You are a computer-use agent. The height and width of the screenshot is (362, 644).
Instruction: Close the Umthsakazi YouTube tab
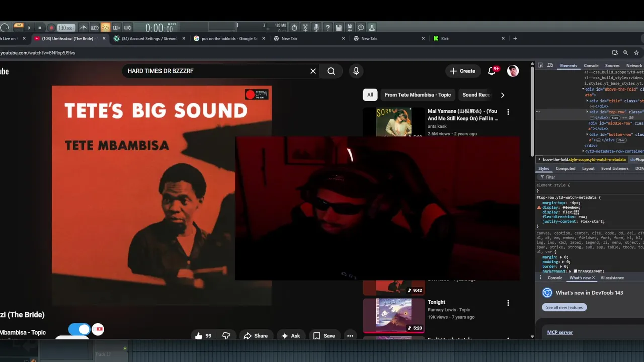point(104,39)
